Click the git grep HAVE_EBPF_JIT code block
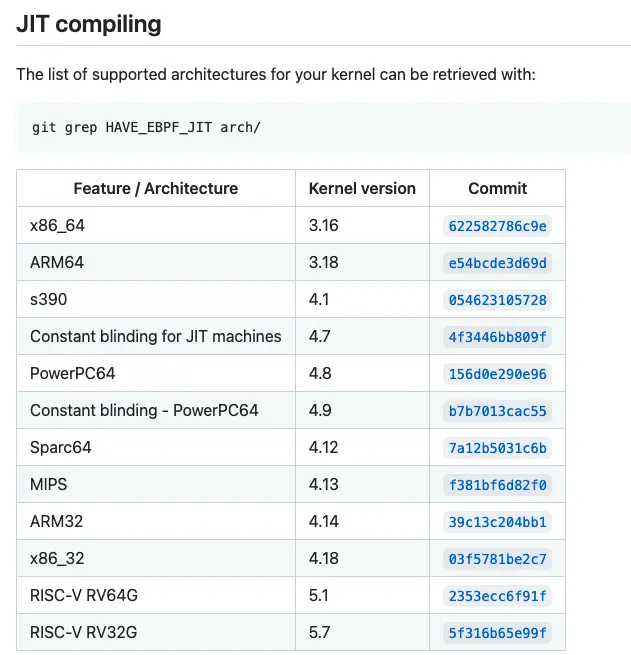 point(146,128)
